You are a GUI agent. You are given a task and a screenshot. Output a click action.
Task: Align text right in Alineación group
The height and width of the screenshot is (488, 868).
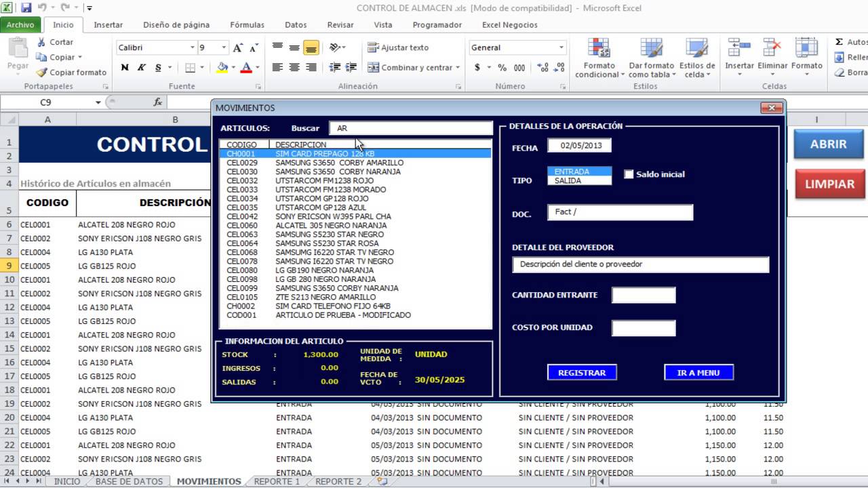point(311,67)
